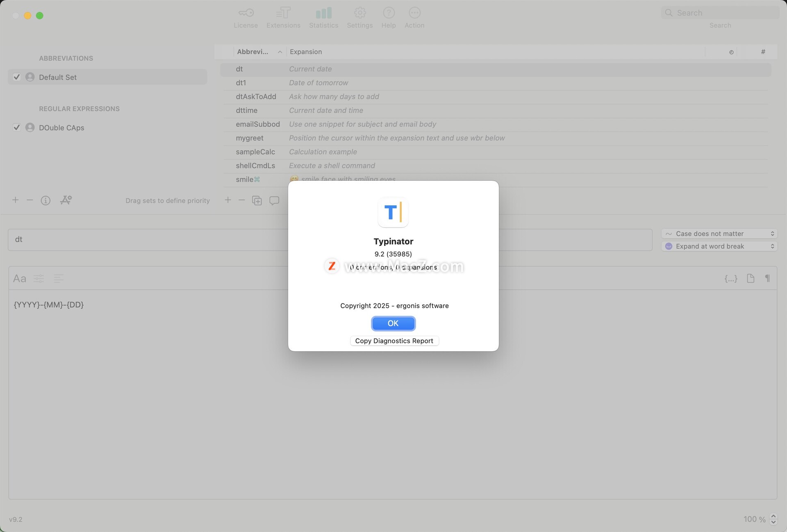
Task: Open the comment bubble icon
Action: coord(274,200)
